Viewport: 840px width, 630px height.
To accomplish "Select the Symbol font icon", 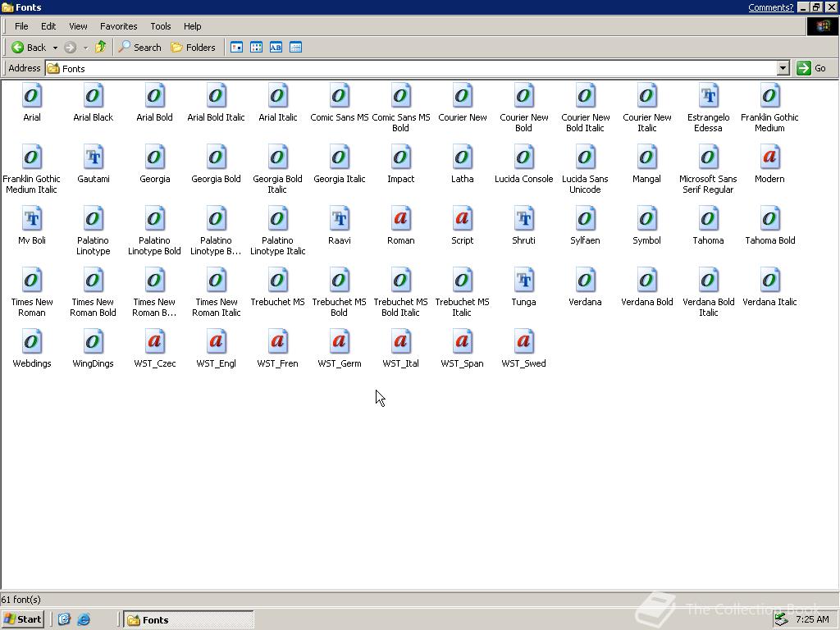I will coord(646,220).
